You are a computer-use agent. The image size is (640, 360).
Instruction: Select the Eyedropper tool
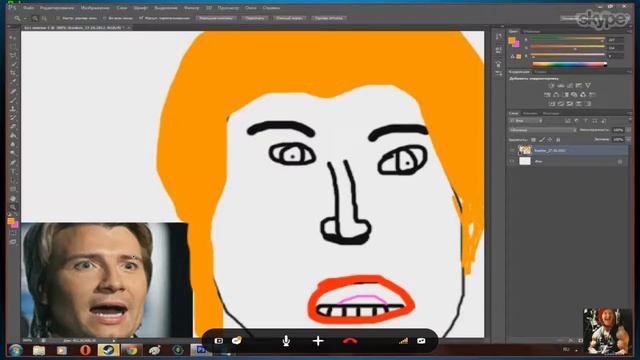[x=13, y=82]
